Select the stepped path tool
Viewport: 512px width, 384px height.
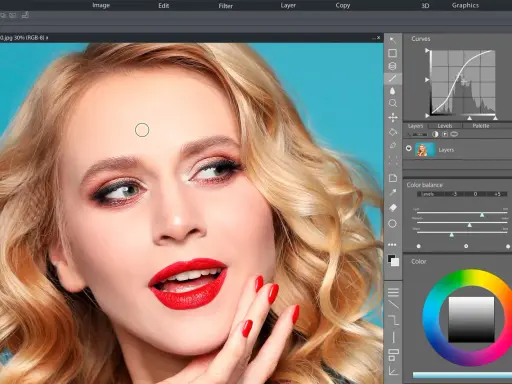click(394, 320)
